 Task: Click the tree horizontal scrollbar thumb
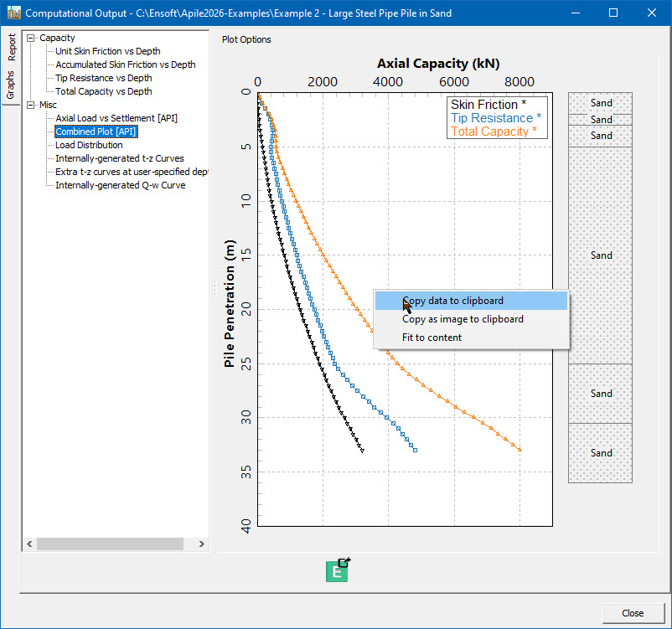point(110,544)
